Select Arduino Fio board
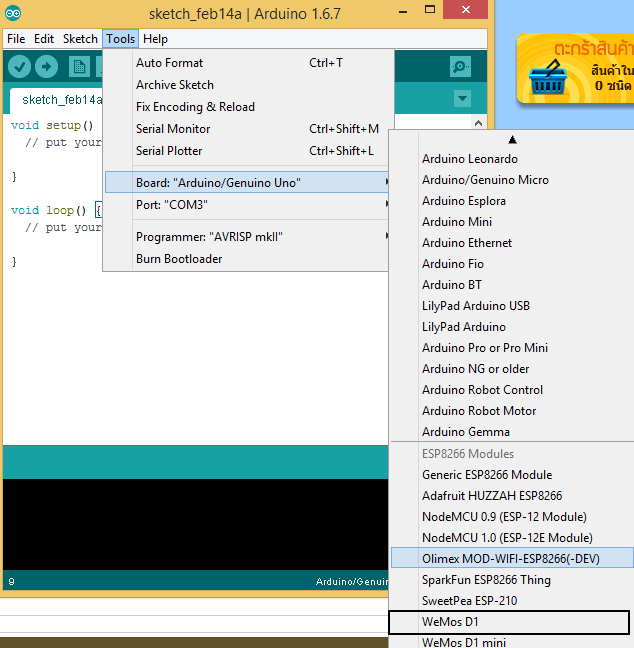This screenshot has height=648, width=634. coord(512,264)
